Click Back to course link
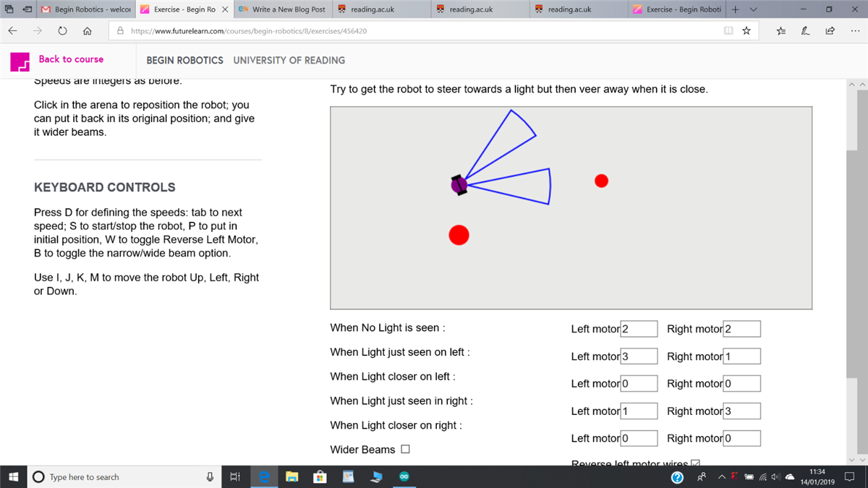 pos(71,59)
